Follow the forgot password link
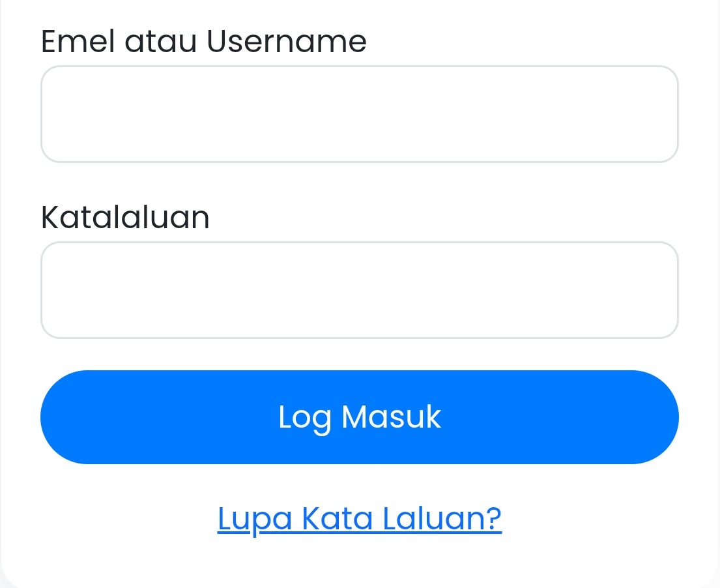The image size is (720, 588). (x=359, y=518)
